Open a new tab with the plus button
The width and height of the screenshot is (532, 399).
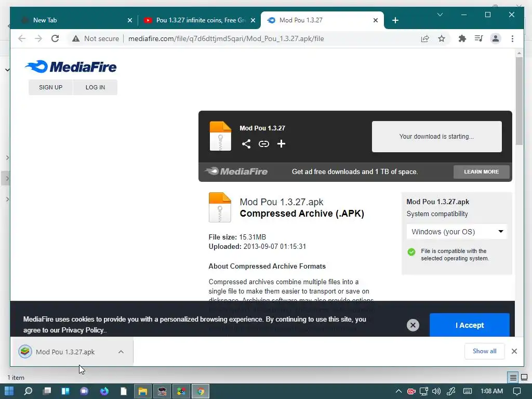[395, 20]
